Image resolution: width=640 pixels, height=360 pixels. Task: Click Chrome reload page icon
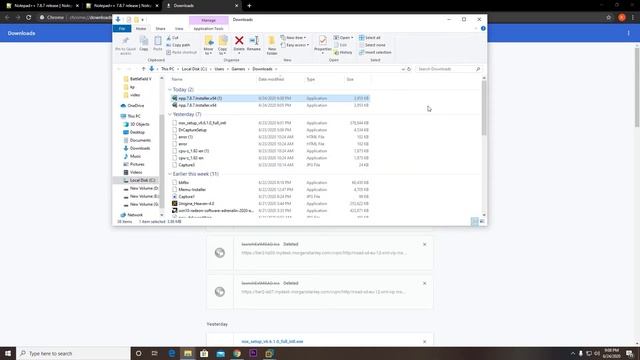(x=29, y=18)
